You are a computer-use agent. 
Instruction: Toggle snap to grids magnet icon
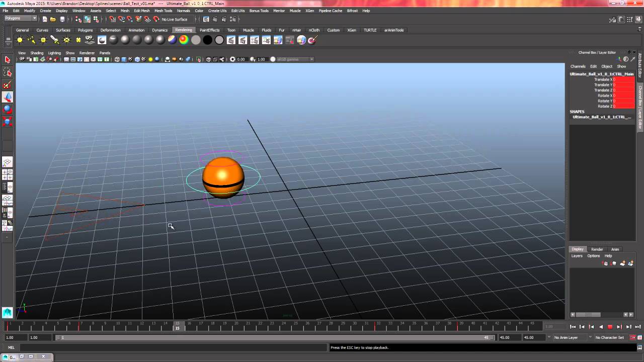pyautogui.click(x=112, y=19)
